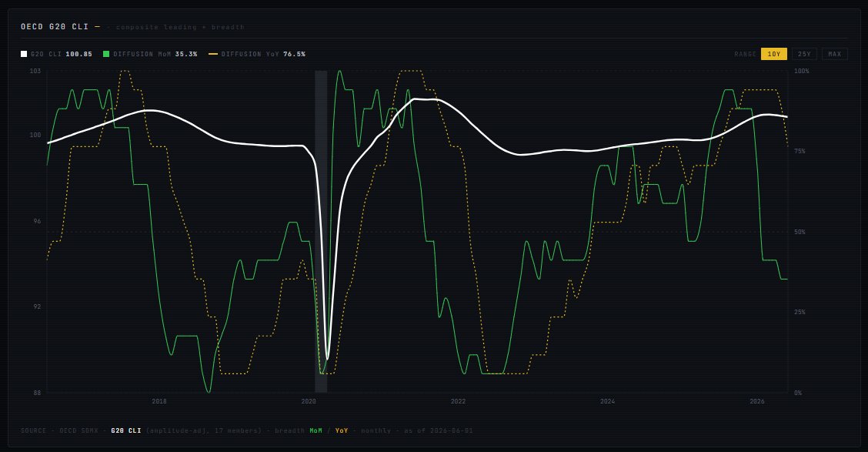Toggle the Diffusion YoY legend entry
This screenshot has height=452, width=868.
pos(257,54)
